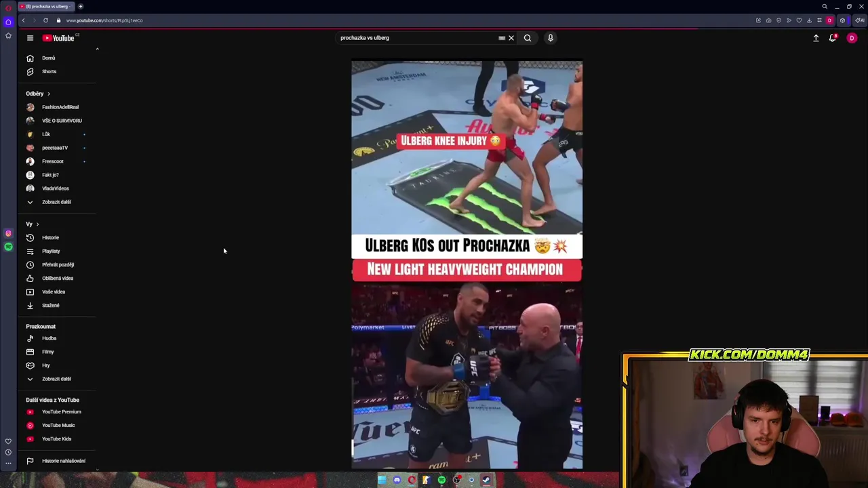Screen dimensions: 868x488
Task: Open Oblíbená videa liked videos
Action: pyautogui.click(x=58, y=278)
